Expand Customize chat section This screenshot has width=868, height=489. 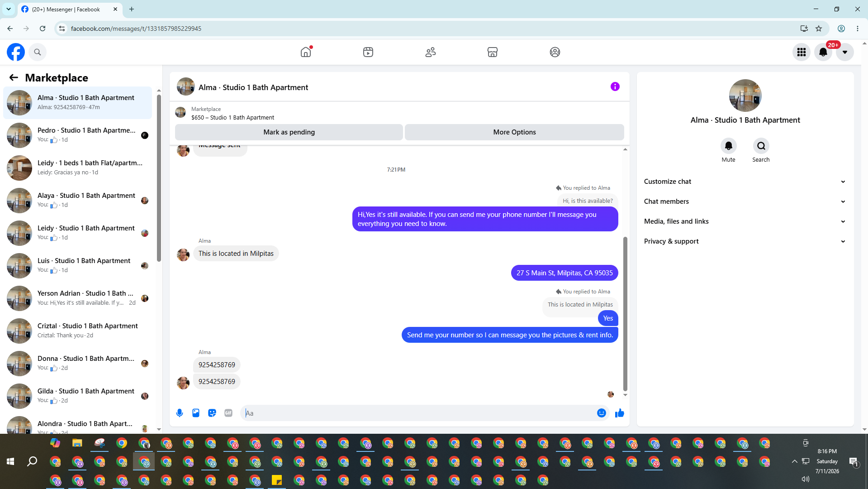point(745,182)
